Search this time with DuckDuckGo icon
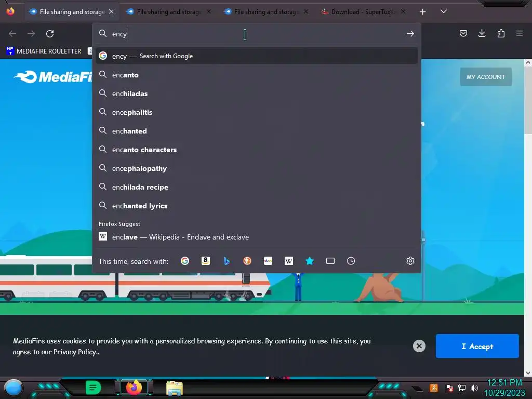 [247, 261]
